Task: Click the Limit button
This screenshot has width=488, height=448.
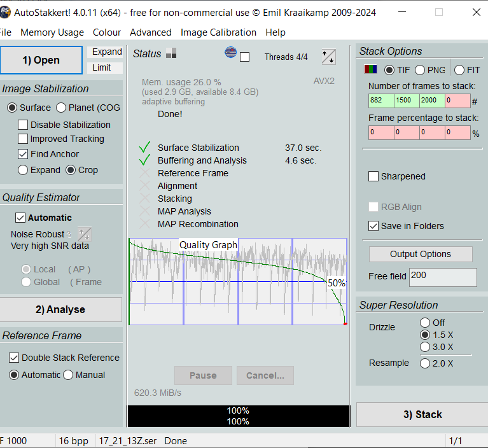Action: (x=105, y=67)
